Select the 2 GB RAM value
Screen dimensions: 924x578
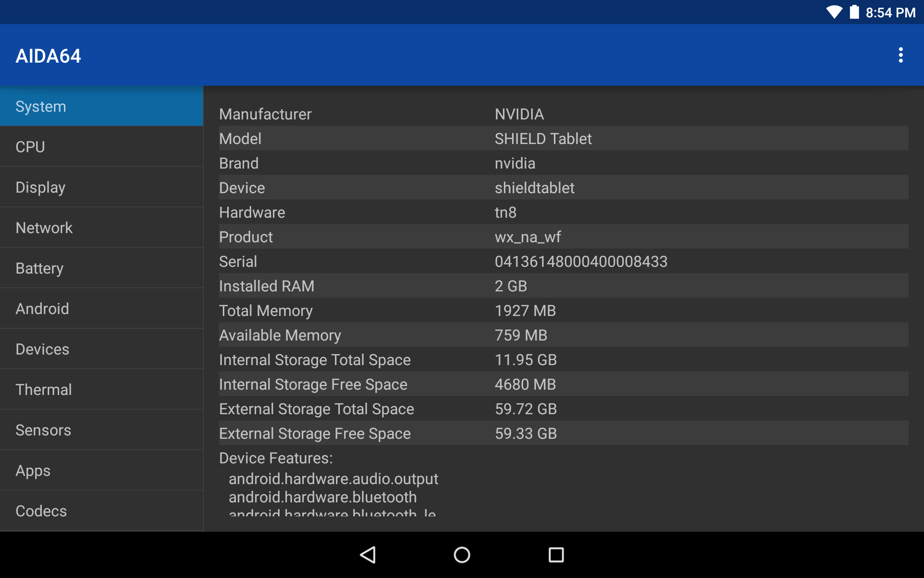pyautogui.click(x=511, y=286)
